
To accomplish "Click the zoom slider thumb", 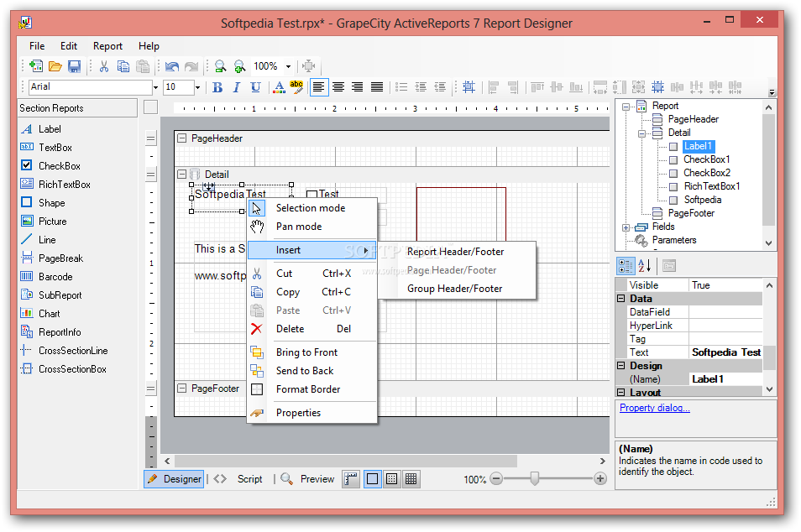I will [534, 478].
